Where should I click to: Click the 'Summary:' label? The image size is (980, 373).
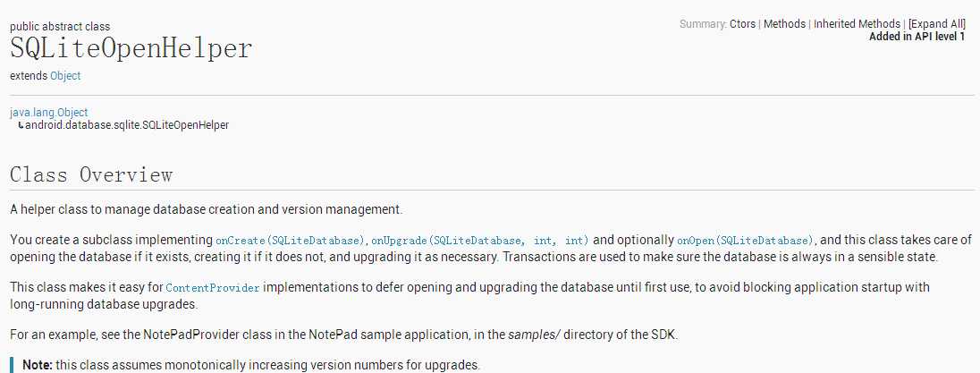tap(703, 24)
